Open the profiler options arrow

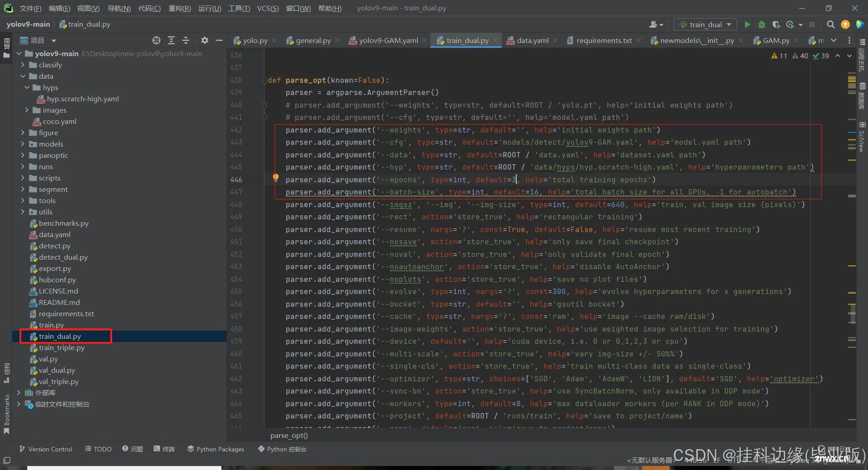click(x=801, y=25)
